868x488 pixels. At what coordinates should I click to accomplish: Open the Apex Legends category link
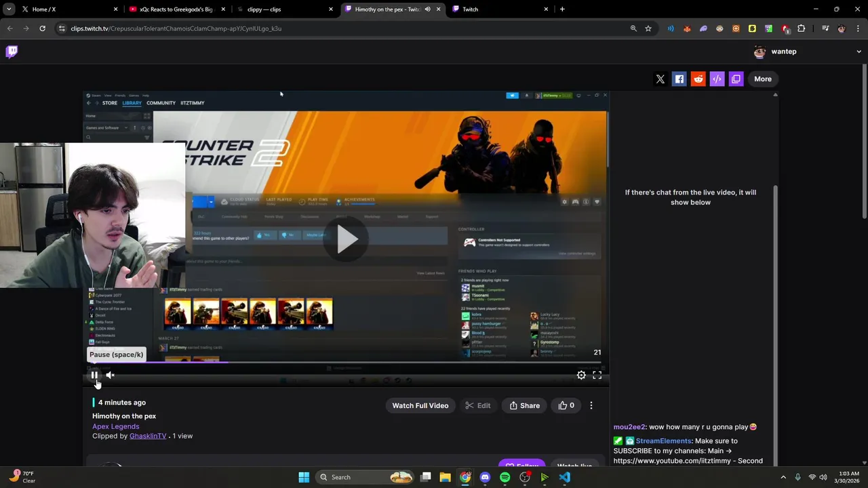click(x=116, y=426)
